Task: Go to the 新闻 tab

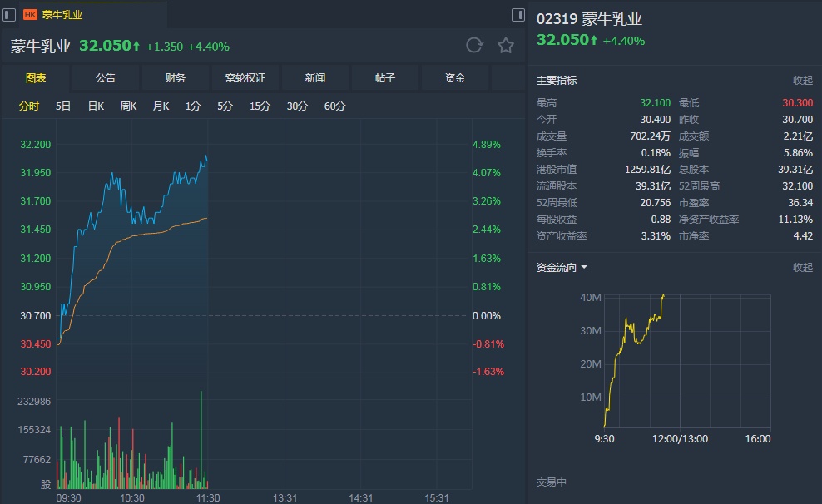Action: tap(315, 78)
